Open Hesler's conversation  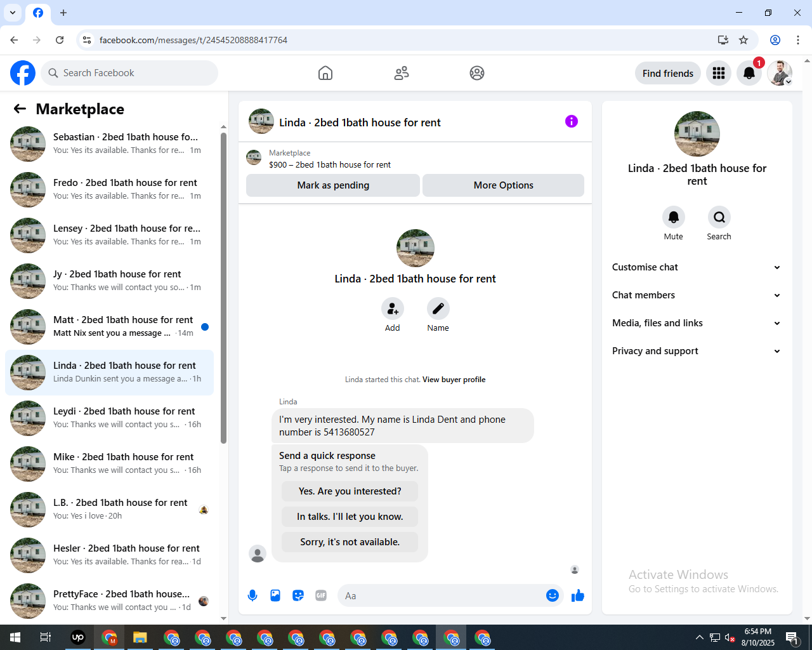pyautogui.click(x=109, y=555)
